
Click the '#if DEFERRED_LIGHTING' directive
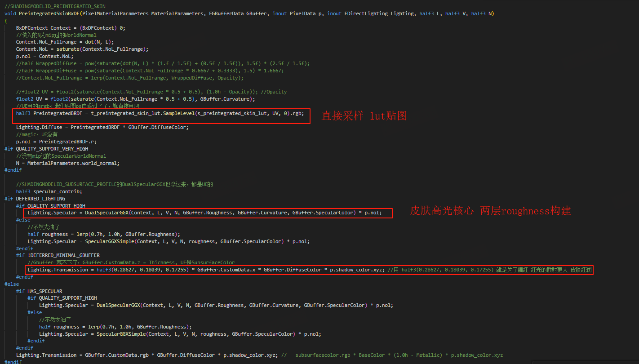click(x=35, y=199)
